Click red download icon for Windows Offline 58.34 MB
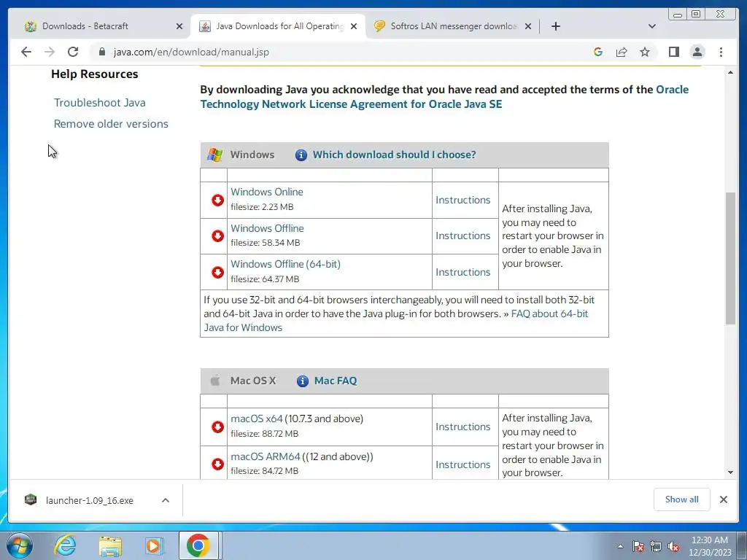 (x=217, y=236)
